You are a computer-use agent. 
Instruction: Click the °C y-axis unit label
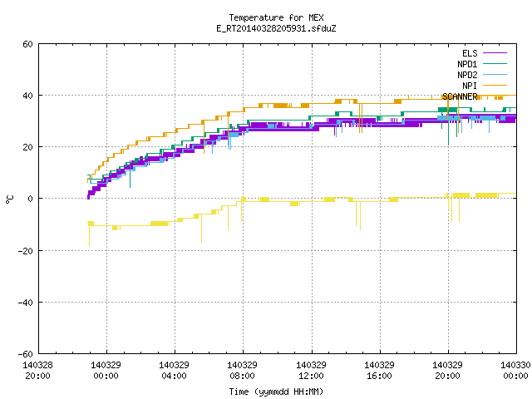click(9, 199)
